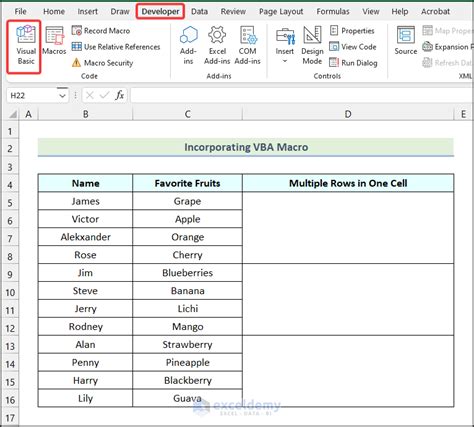Click the formula bar input field

click(302, 96)
